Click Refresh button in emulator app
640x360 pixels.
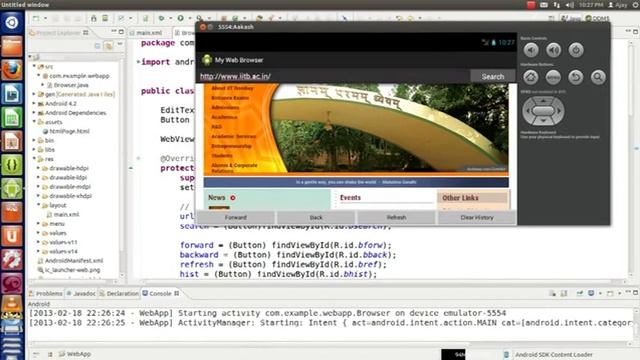pos(396,218)
